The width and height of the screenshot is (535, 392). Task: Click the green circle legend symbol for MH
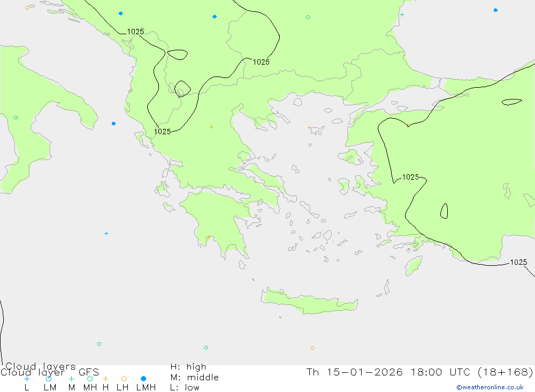[x=90, y=379]
